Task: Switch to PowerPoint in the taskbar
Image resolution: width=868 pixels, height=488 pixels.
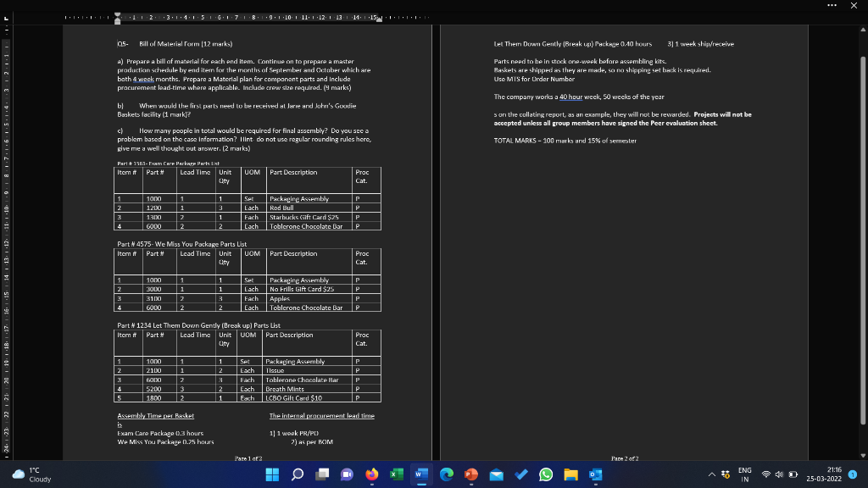Action: (x=471, y=474)
